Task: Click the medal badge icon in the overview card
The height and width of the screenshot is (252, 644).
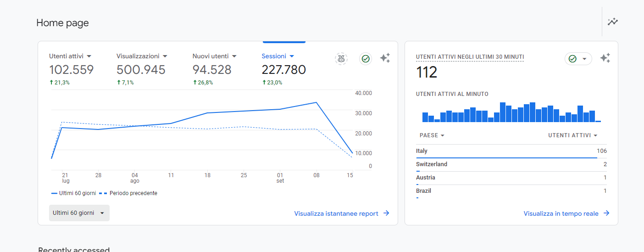Action: [341, 58]
